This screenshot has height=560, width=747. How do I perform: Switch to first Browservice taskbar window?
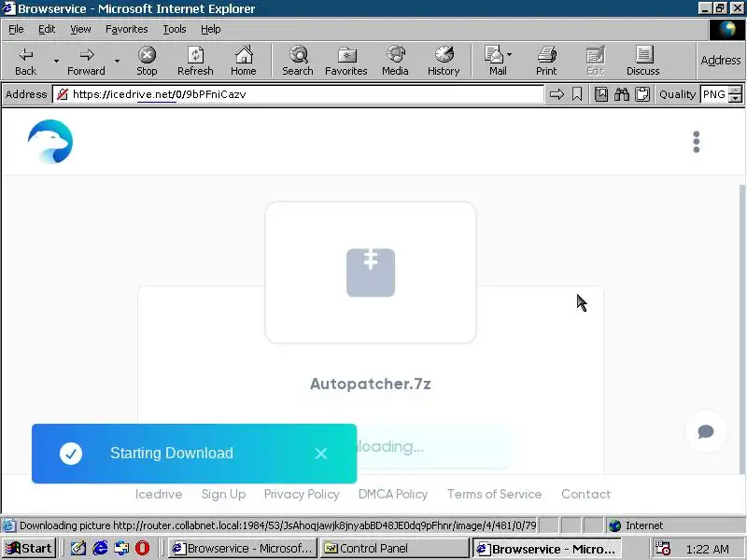(x=243, y=549)
